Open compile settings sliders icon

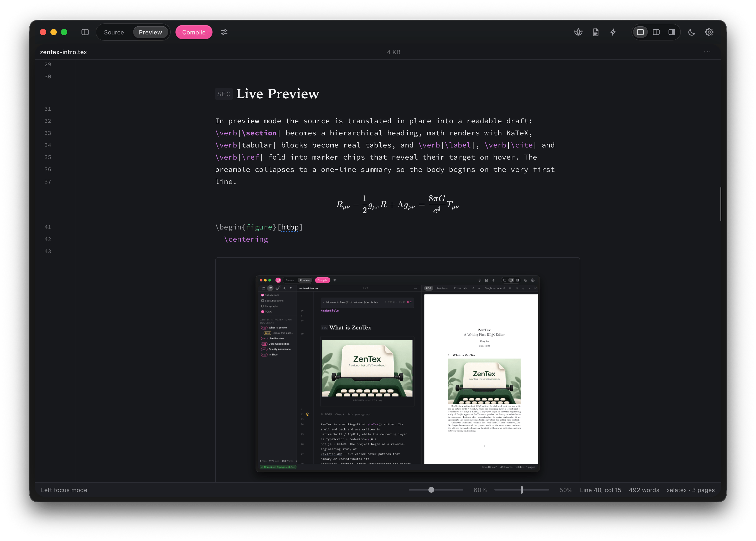pos(224,32)
